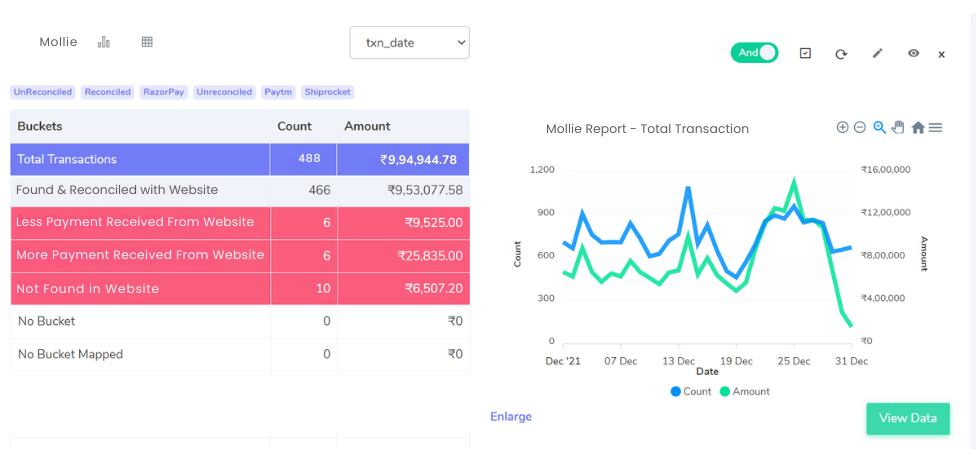Close the Mollie panel with the x

942,55
